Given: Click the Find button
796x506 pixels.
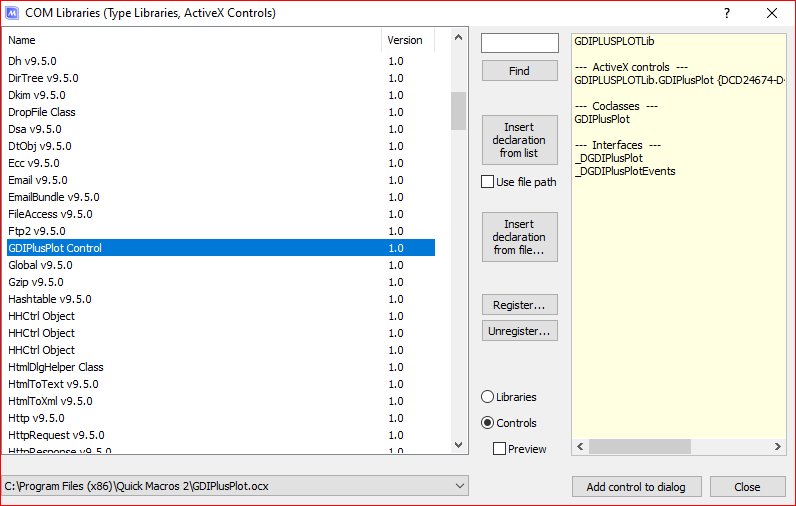Looking at the screenshot, I should 519,71.
